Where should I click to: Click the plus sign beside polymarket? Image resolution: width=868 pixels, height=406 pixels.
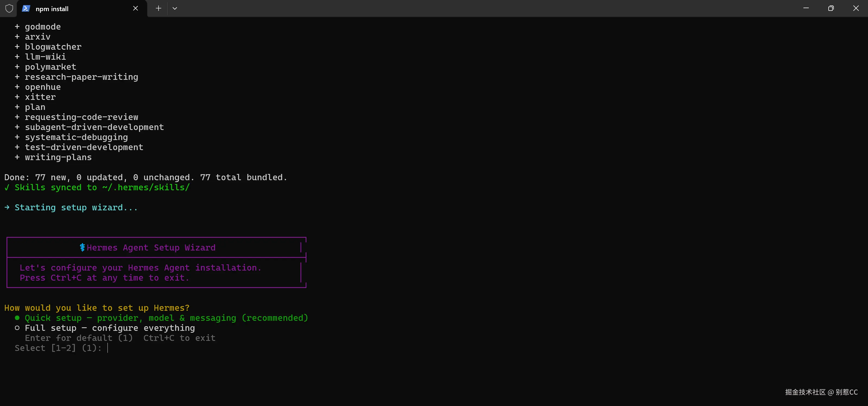pos(17,67)
